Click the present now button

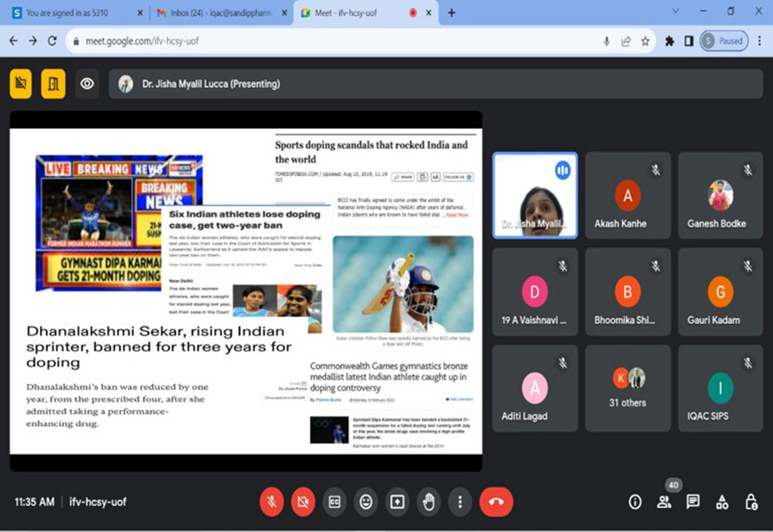[x=397, y=502]
